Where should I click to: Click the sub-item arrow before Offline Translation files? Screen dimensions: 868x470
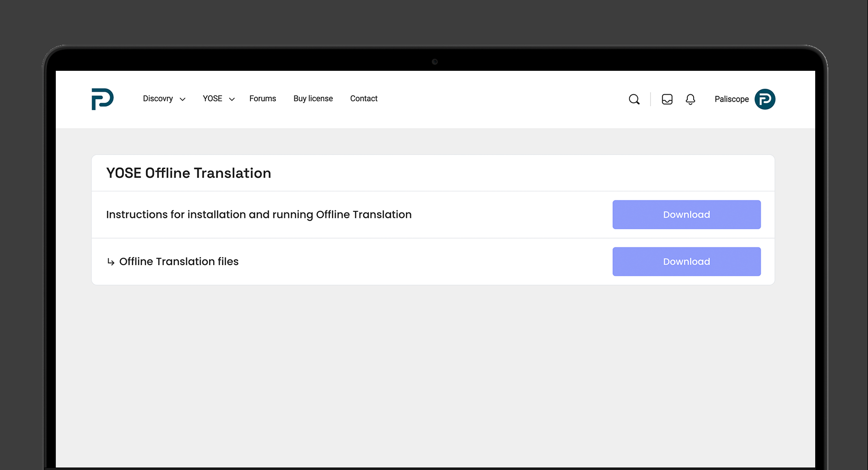(111, 262)
